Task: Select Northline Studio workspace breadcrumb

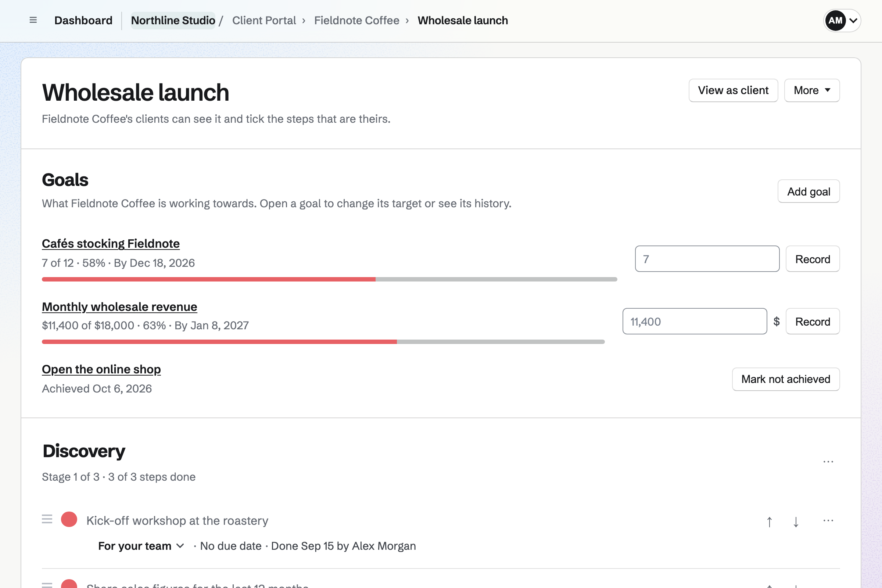Action: 173,20
